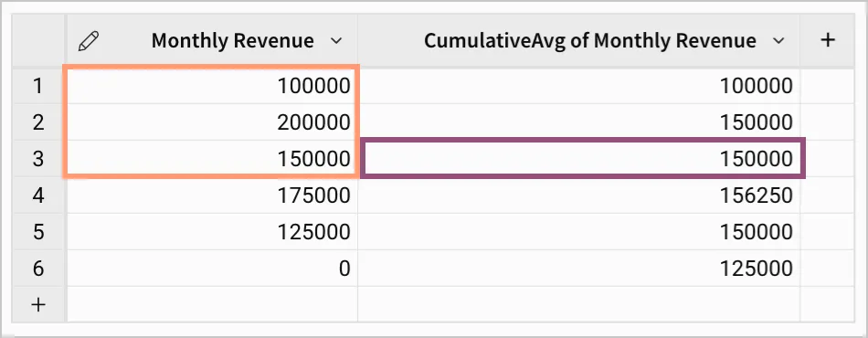Select row number 6
This screenshot has width=868, height=338.
37,269
